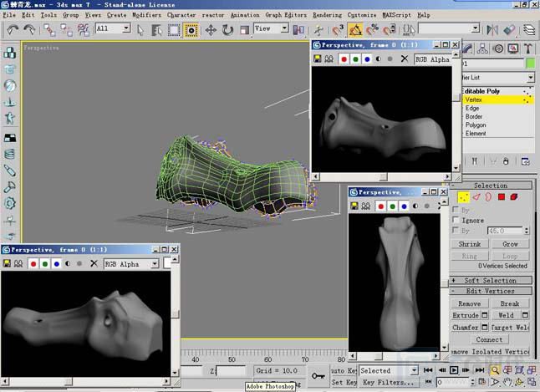Toggle red channel in top render window

point(344,59)
